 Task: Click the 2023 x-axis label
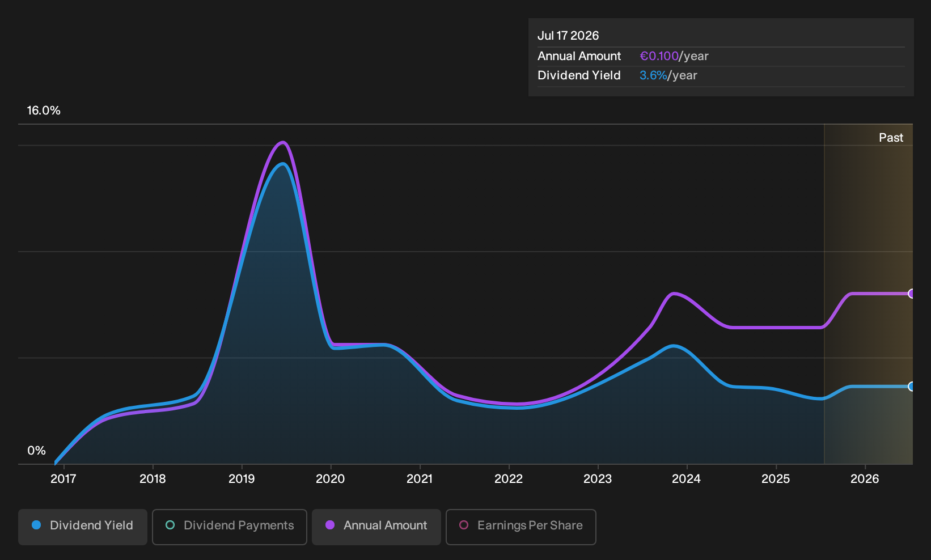(598, 479)
